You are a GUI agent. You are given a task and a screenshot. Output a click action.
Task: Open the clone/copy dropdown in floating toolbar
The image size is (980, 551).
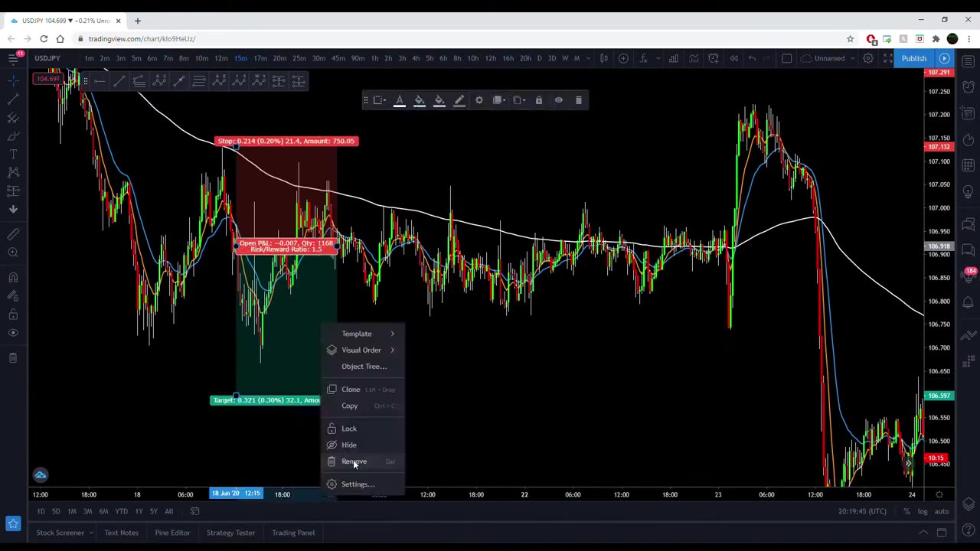tap(519, 100)
